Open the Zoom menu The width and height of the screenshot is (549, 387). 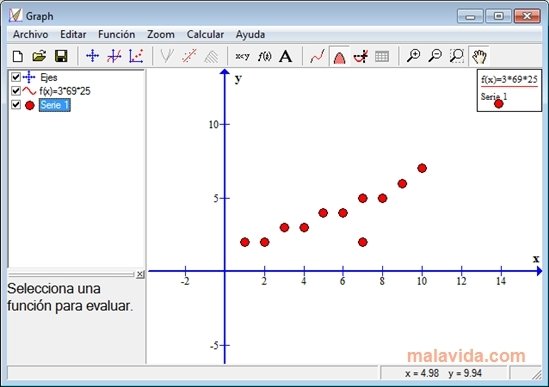click(161, 34)
